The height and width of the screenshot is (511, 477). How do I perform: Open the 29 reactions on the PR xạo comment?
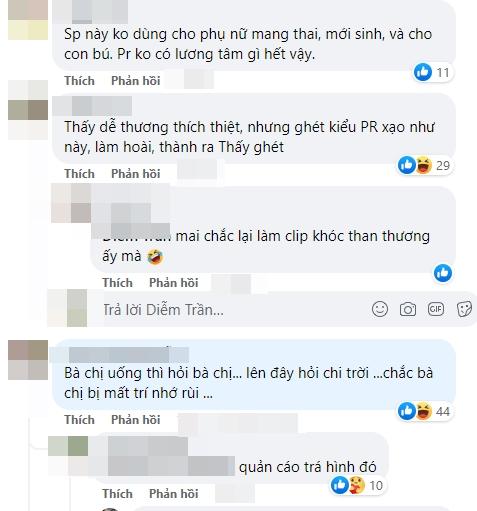point(424,165)
